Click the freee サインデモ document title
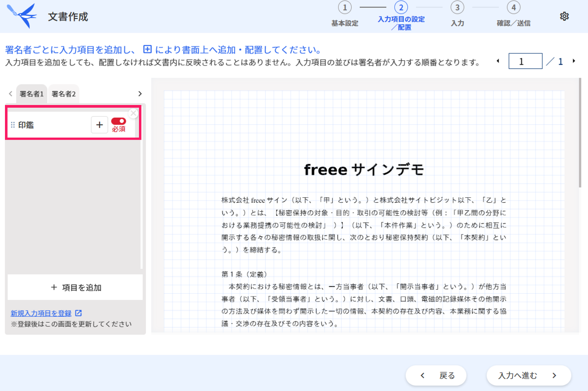The width and height of the screenshot is (588, 391). point(364,170)
